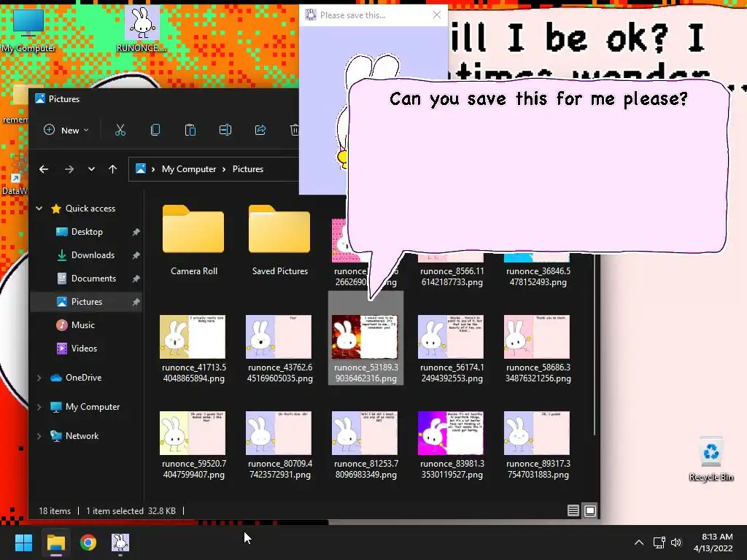Click '1 item selected 32.8 KB' status text
The height and width of the screenshot is (560, 747).
tap(131, 511)
